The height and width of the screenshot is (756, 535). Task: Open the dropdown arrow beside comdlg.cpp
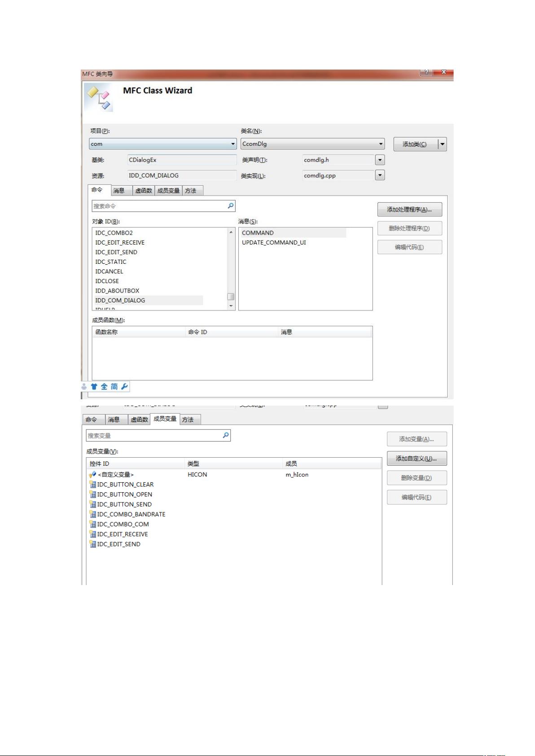click(380, 175)
